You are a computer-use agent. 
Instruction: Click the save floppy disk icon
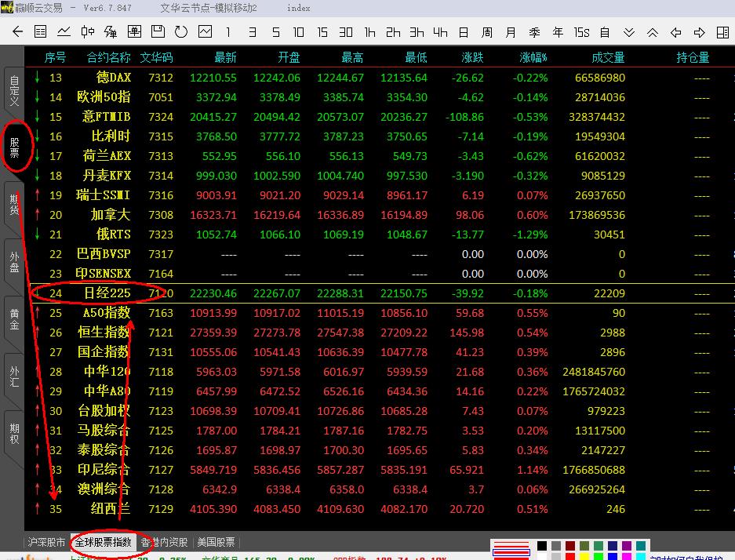pos(158,32)
